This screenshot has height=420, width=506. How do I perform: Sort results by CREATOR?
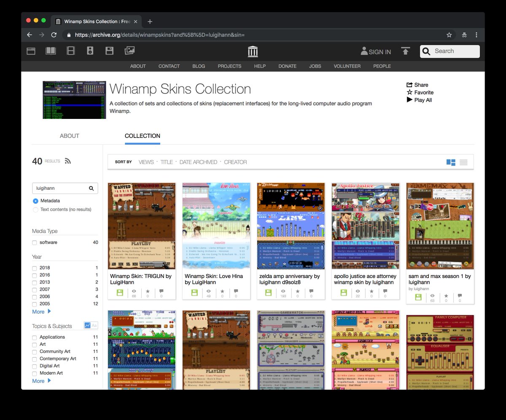point(235,162)
